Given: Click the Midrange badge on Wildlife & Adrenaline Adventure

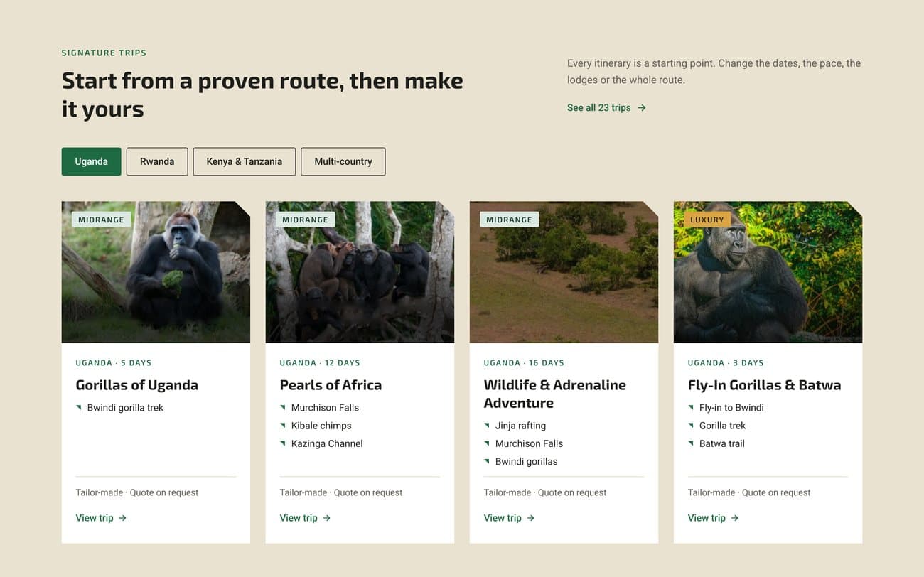Looking at the screenshot, I should pos(509,220).
